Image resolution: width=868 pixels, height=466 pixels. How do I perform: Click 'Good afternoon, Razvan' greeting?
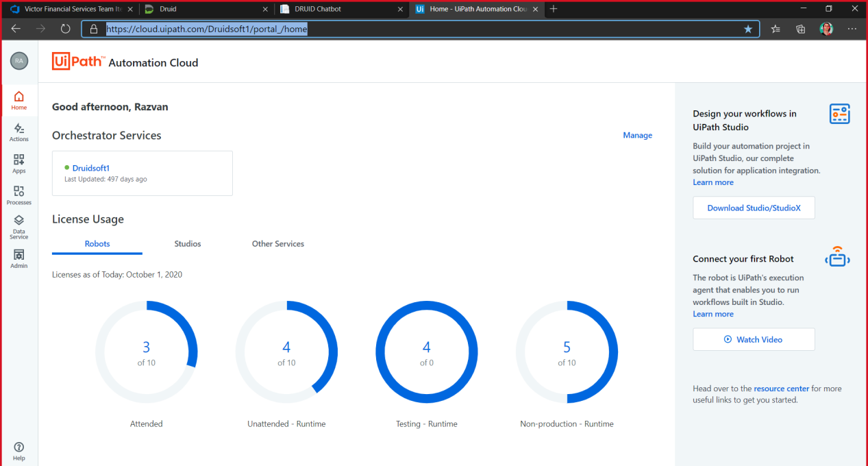tap(110, 107)
